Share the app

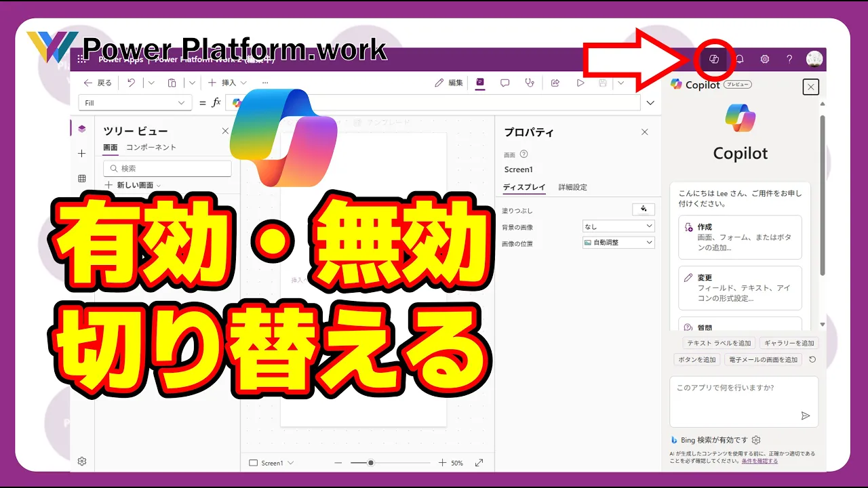pyautogui.click(x=555, y=83)
